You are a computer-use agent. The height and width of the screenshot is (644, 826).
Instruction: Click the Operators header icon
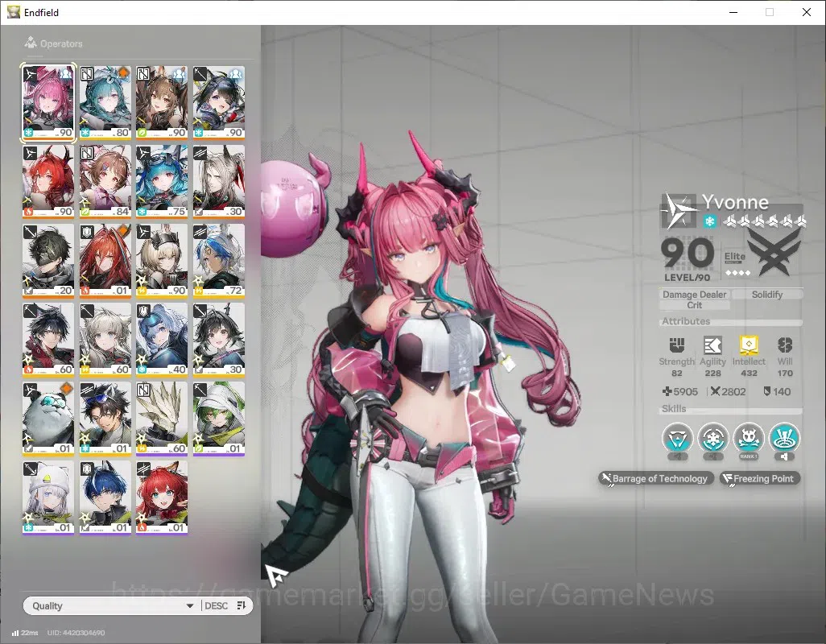[31, 43]
